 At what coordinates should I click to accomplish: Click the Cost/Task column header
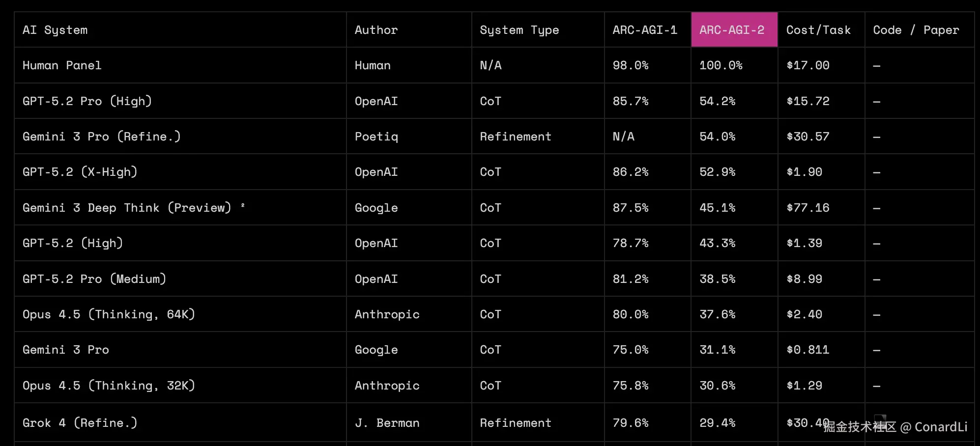coord(818,30)
